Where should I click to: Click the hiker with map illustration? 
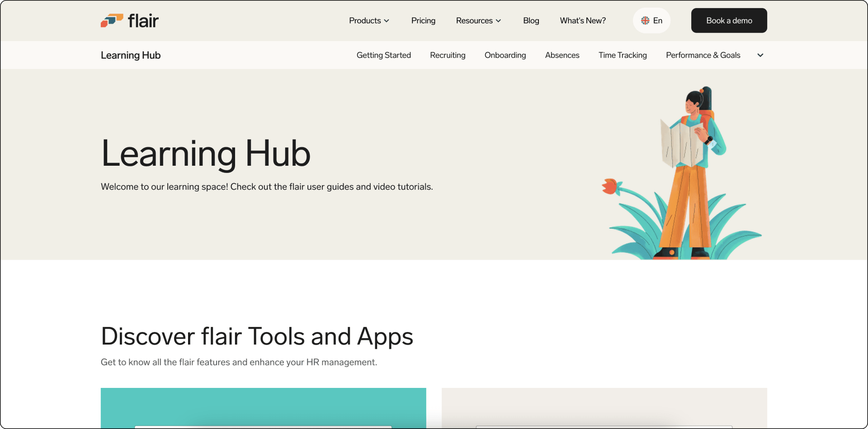(682, 173)
